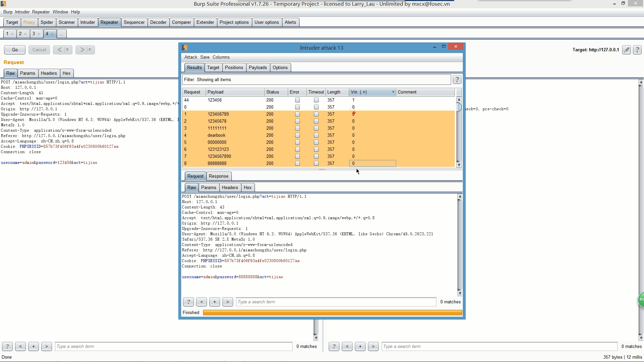
Task: Go to previous match in Intruder search
Action: pyautogui.click(x=201, y=302)
